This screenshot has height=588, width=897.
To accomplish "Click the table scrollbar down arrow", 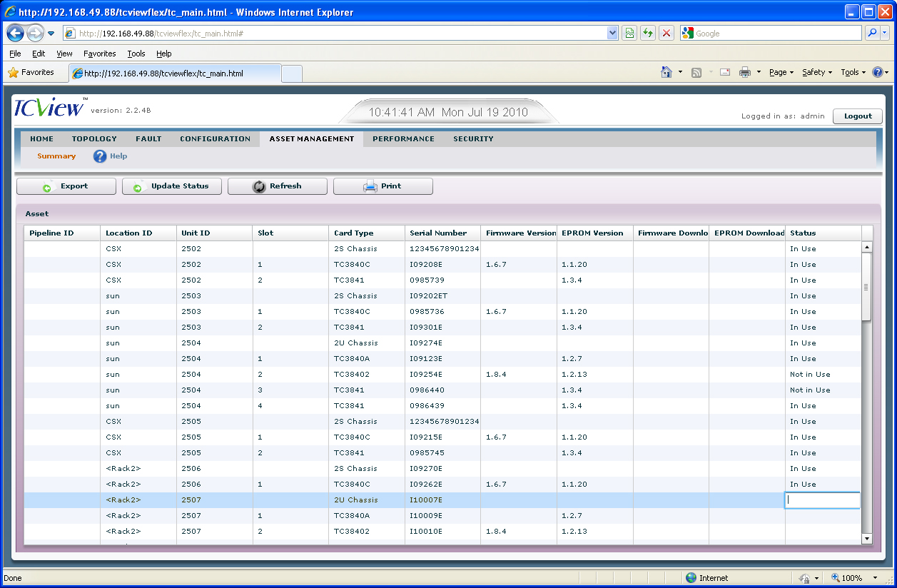I will pyautogui.click(x=867, y=539).
